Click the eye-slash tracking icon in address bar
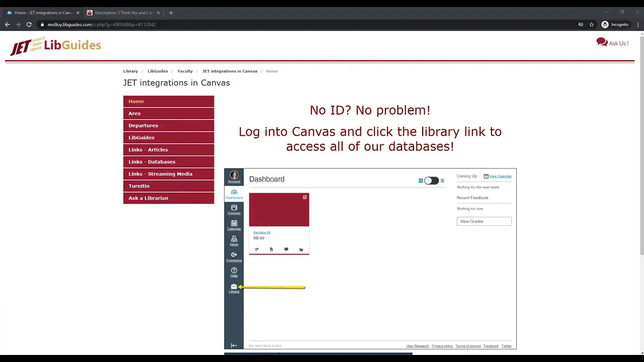The height and width of the screenshot is (362, 644). pos(581,24)
